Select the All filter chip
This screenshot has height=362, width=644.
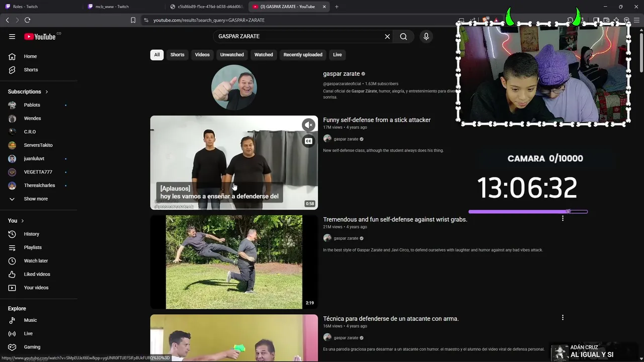click(x=157, y=55)
